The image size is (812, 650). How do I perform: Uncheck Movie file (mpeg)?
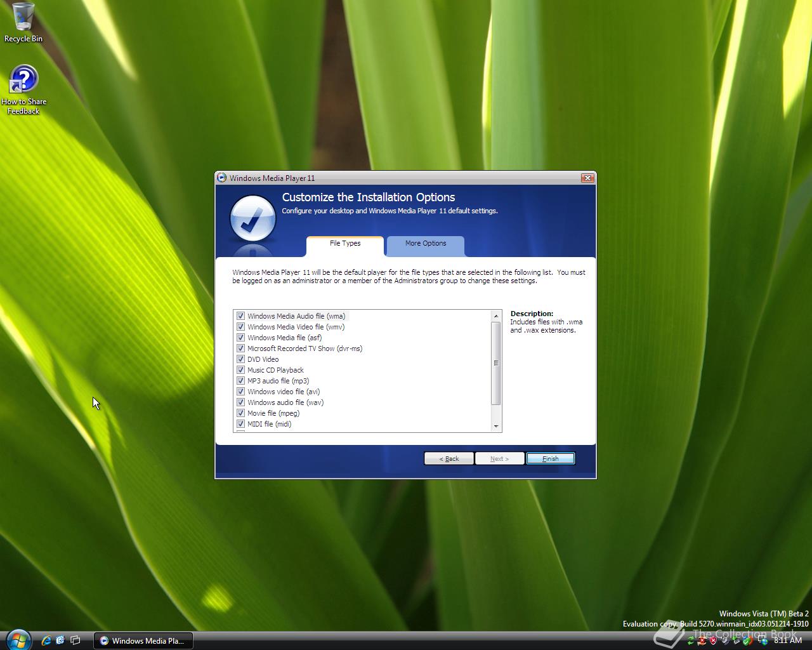240,413
